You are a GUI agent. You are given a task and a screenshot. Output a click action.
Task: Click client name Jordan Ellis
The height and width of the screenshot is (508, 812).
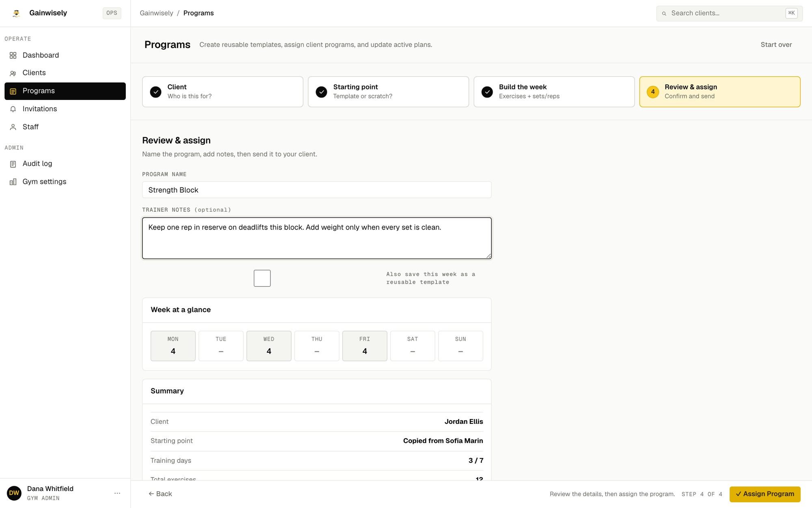(464, 422)
